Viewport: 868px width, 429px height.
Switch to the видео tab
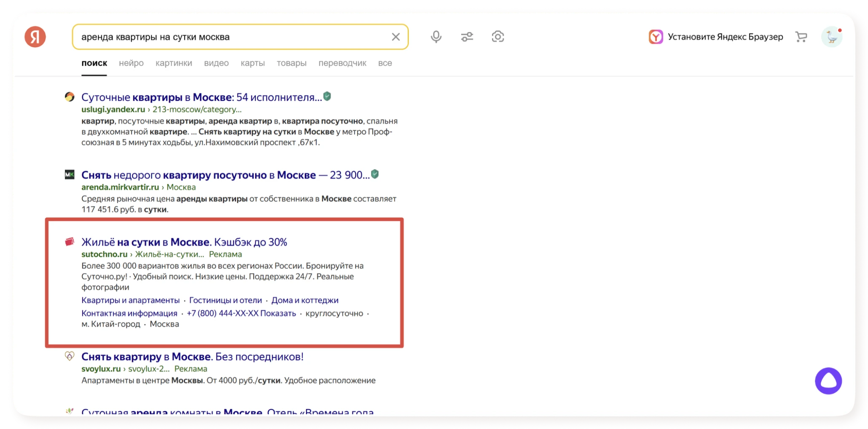216,63
